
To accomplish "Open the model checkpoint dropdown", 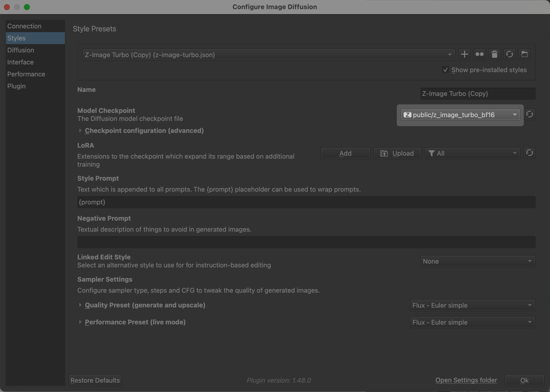I will pos(460,115).
